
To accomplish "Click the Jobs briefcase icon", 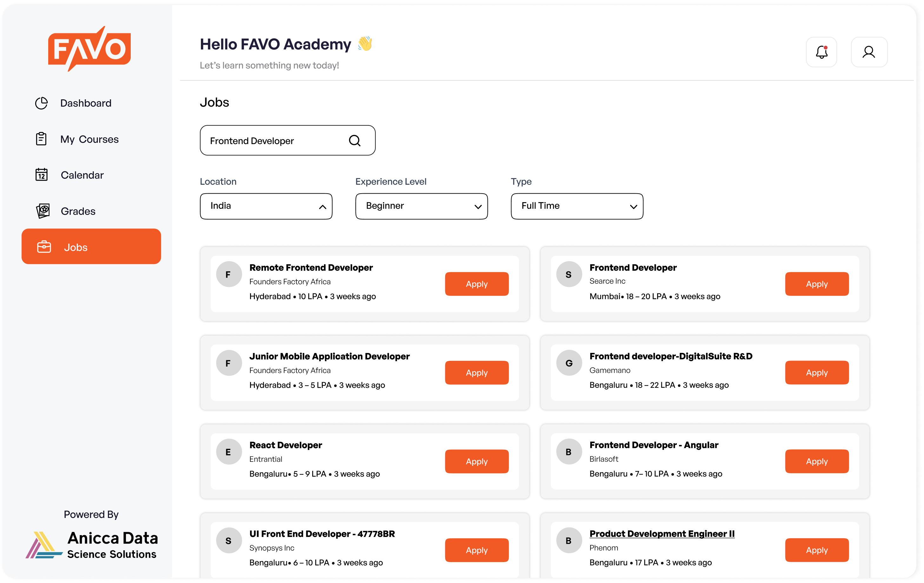I will click(x=44, y=247).
